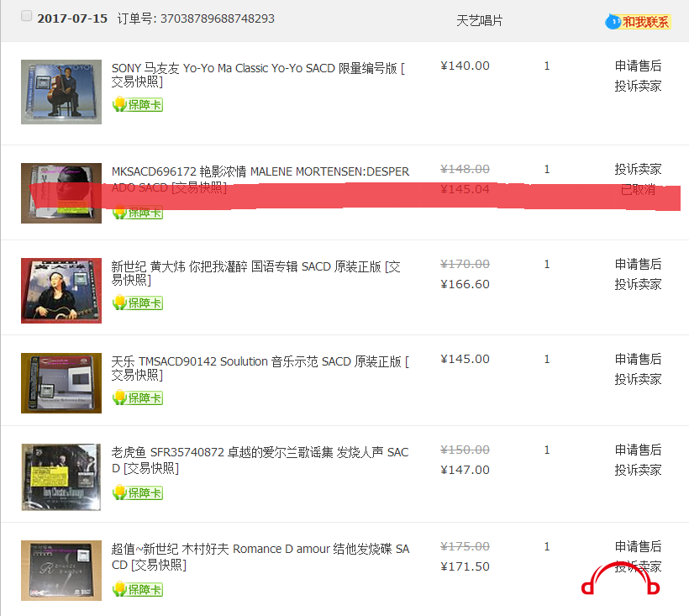The image size is (689, 616).
Task: Open the 新世纪 黄大炜 你把我灌醉 title link
Action: pos(255,273)
